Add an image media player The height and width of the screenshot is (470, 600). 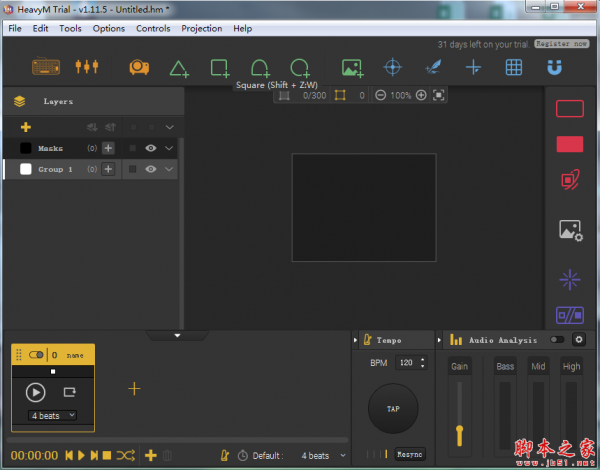point(352,68)
